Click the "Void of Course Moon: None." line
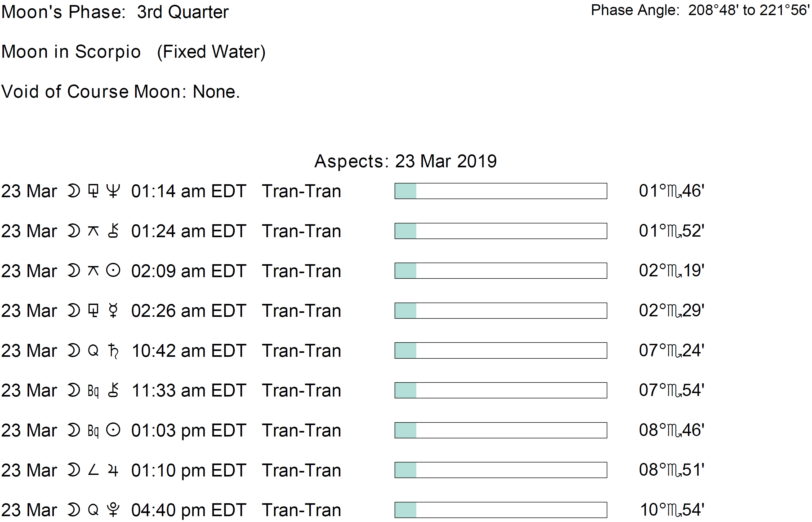The image size is (812, 522). coord(121,92)
